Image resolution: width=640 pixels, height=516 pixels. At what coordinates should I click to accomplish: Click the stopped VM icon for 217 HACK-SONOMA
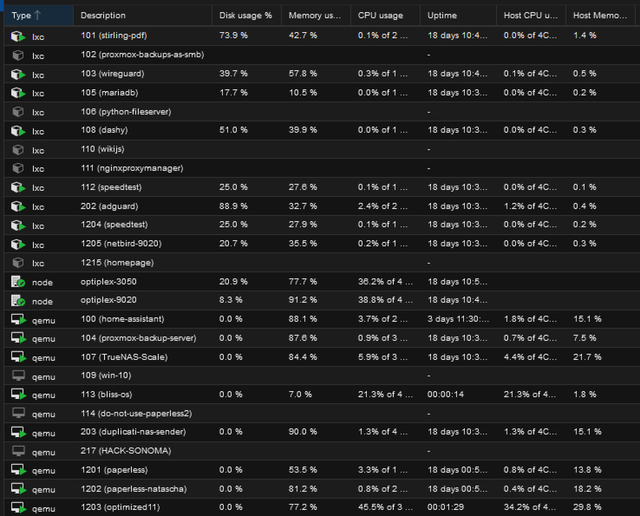coord(18,452)
